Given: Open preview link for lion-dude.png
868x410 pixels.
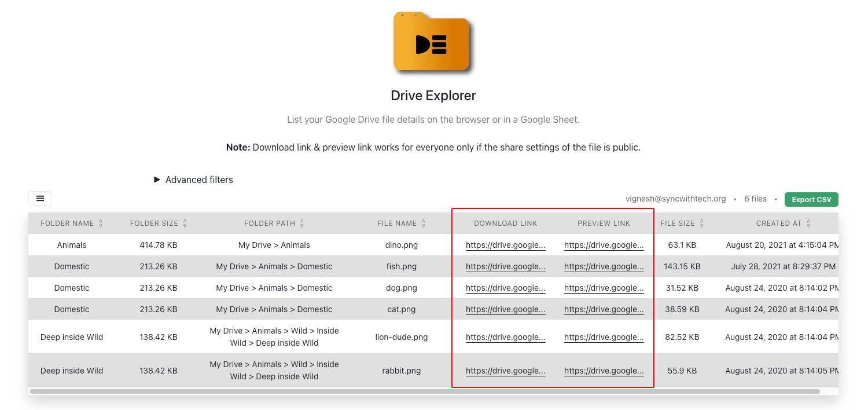Looking at the screenshot, I should tap(604, 337).
